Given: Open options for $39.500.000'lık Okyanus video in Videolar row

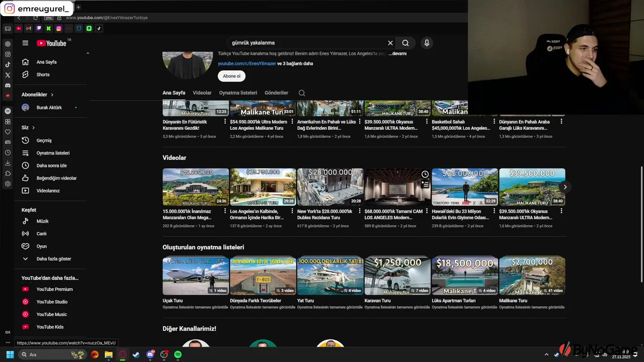Looking at the screenshot, I should (561, 211).
